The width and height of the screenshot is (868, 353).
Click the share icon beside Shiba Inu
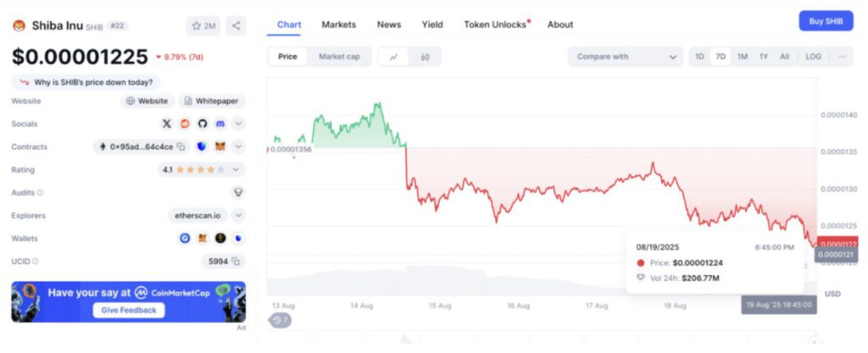tap(236, 25)
